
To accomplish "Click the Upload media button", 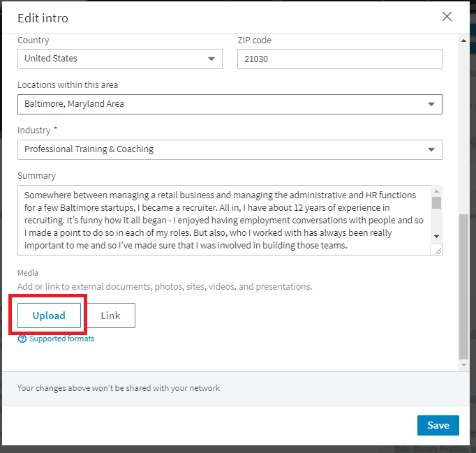I will (x=49, y=315).
